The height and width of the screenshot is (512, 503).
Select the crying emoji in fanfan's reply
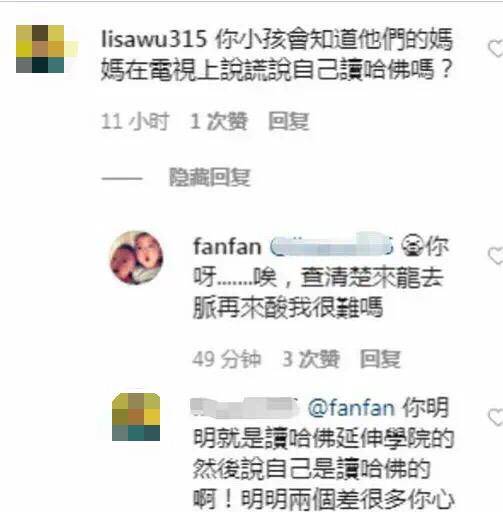413,246
